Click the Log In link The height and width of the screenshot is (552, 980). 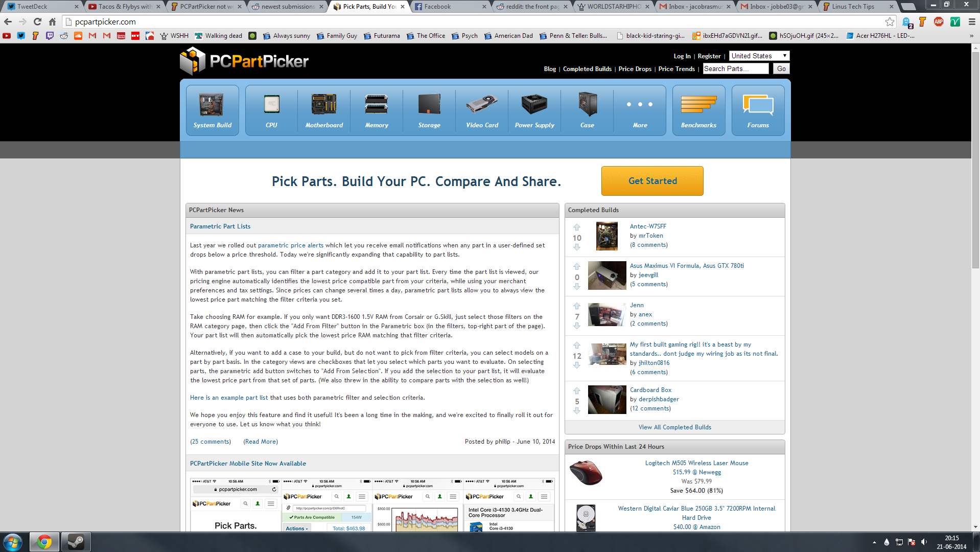click(682, 56)
